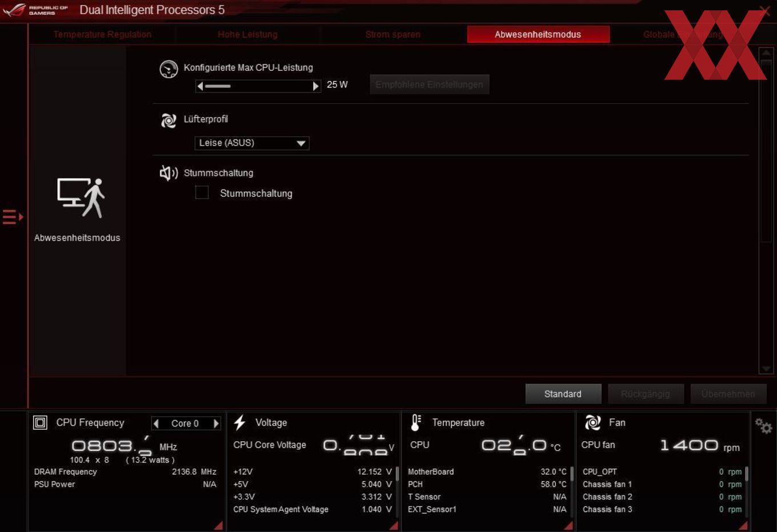The image size is (777, 532).
Task: Click the CPU_OPT fan row
Action: tap(662, 472)
